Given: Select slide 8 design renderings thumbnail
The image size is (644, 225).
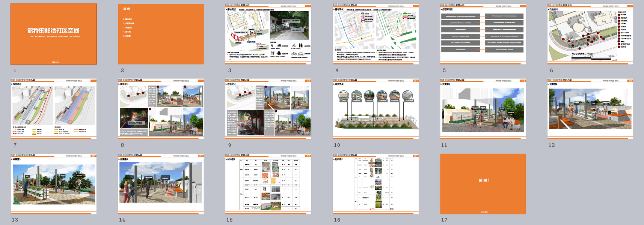Looking at the screenshot, I should [161, 109].
